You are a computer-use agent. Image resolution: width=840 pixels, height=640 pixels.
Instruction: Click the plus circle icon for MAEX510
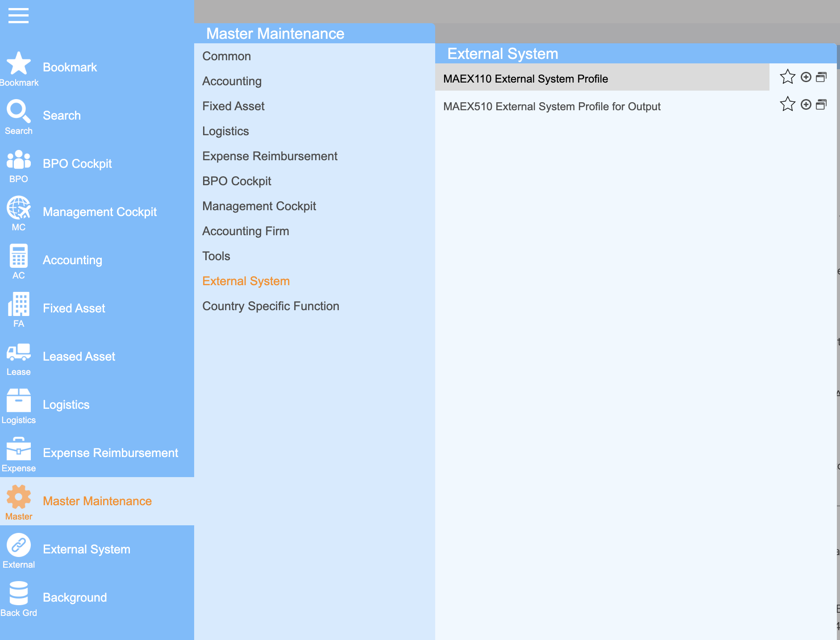(806, 104)
